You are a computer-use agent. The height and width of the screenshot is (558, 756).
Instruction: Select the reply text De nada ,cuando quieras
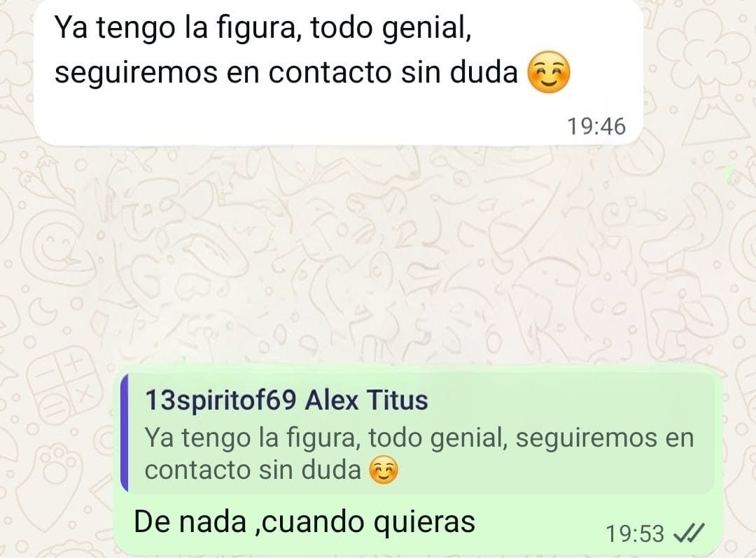pos(304,522)
